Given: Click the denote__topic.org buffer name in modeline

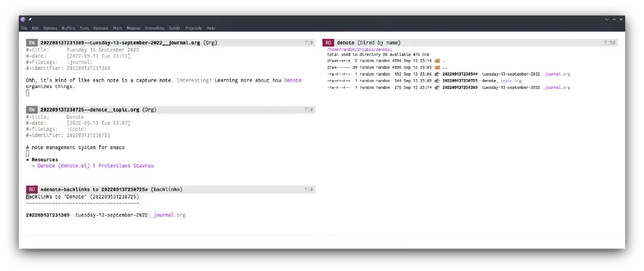Looking at the screenshot, I should (x=89, y=110).
